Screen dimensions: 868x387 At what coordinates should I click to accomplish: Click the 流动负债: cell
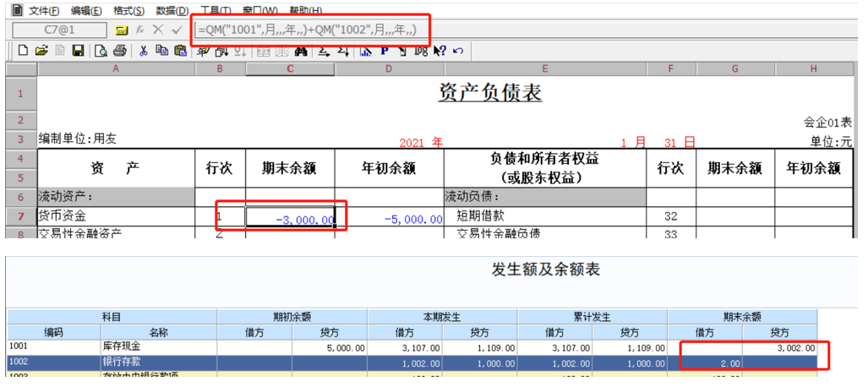click(x=544, y=197)
